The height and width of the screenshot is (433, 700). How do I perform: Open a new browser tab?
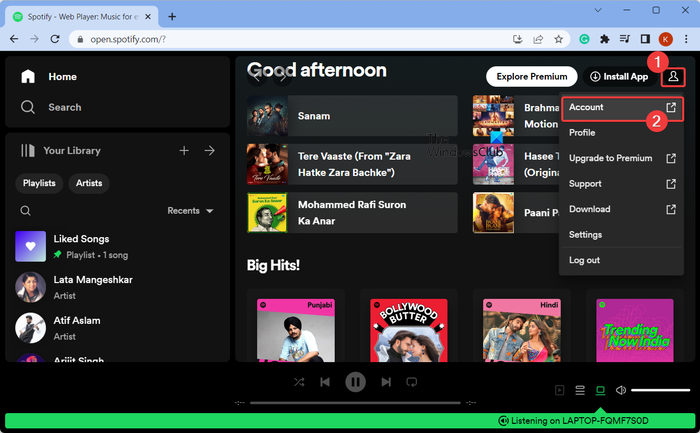point(172,17)
